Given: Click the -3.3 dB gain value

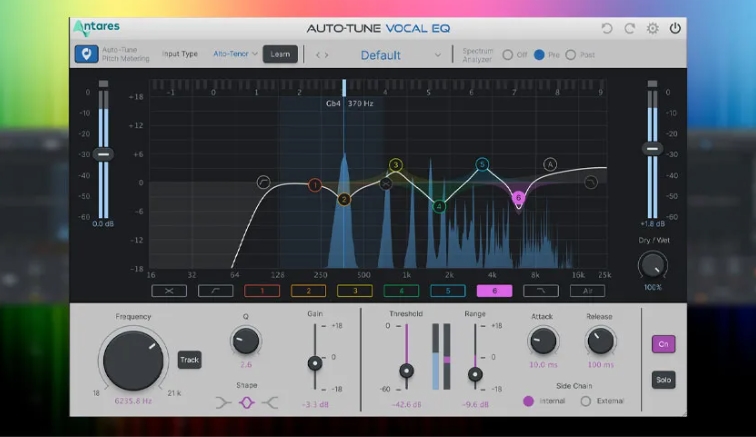Looking at the screenshot, I should tap(315, 404).
